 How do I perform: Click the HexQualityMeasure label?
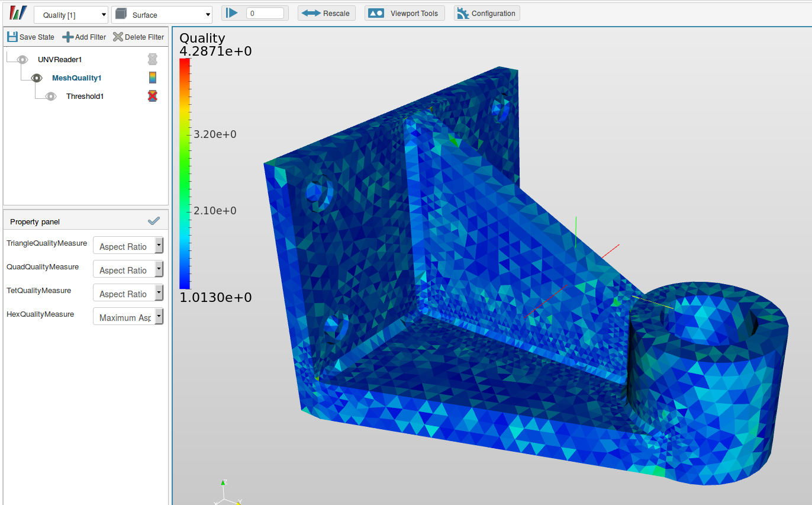click(40, 314)
